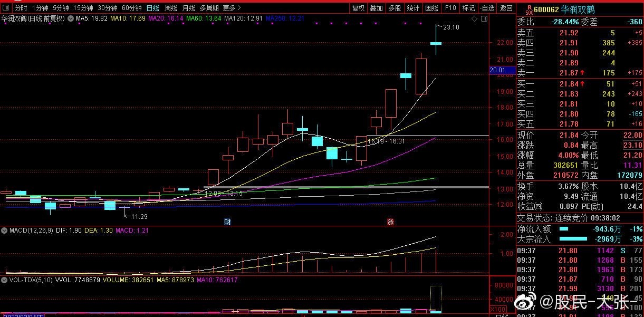
Task: Click the -自选 remove from watchlist button
Action: click(x=487, y=8)
